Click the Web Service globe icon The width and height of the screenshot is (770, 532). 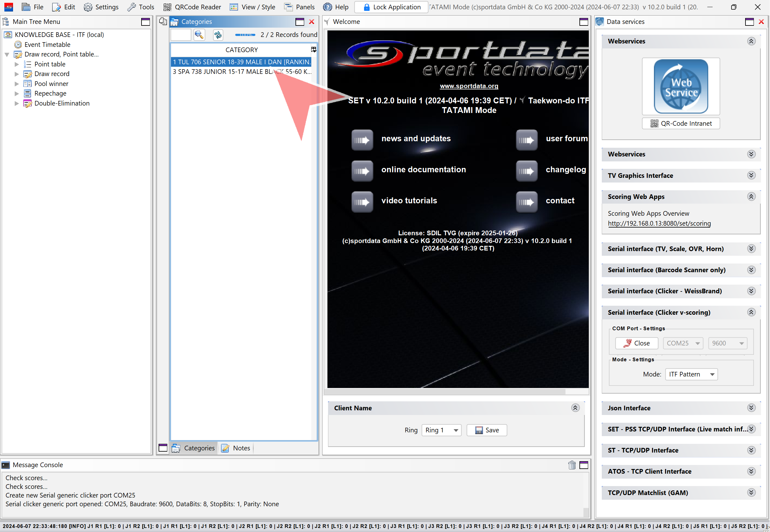[681, 86]
